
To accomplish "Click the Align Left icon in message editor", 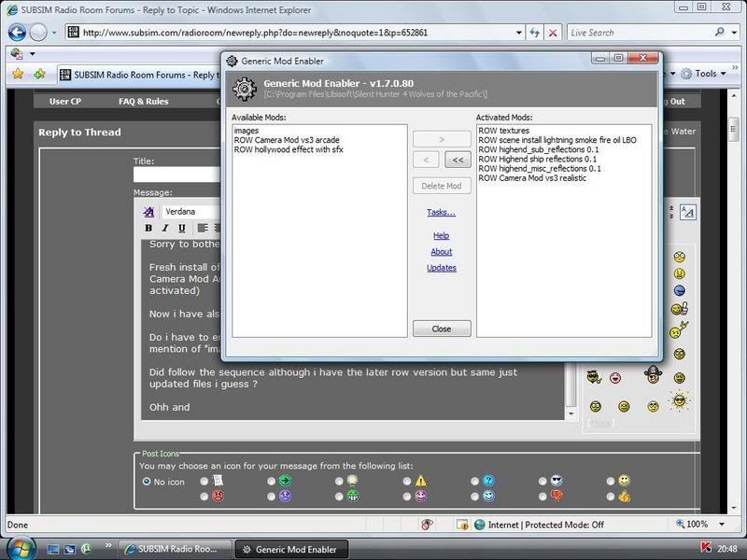I will point(203,228).
